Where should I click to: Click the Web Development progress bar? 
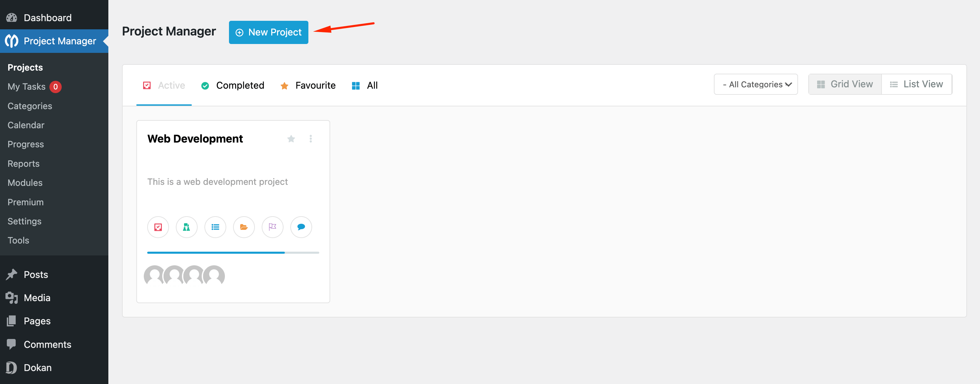[x=233, y=253]
